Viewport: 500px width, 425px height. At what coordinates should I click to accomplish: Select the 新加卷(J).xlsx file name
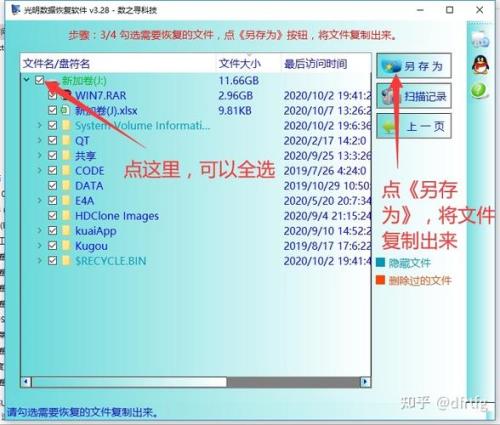point(106,111)
